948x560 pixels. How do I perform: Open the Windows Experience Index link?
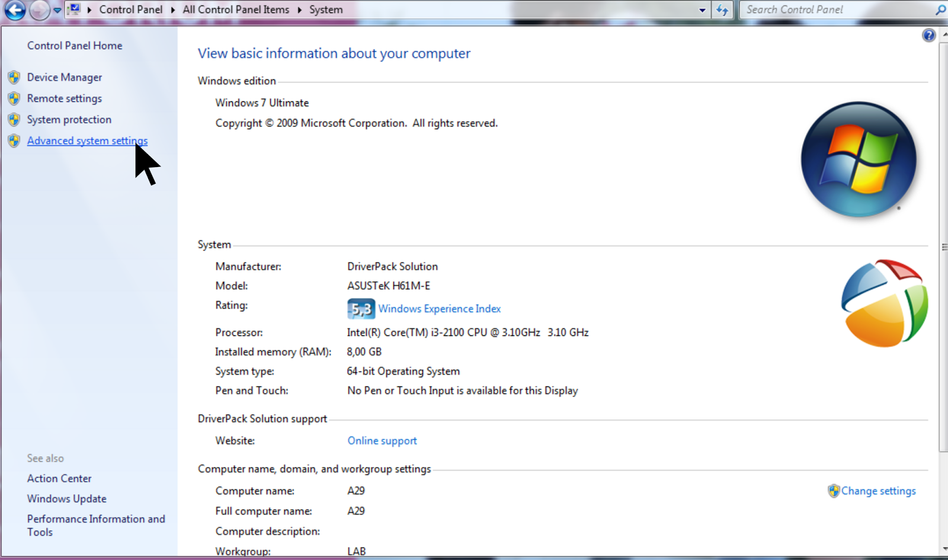[x=440, y=309]
